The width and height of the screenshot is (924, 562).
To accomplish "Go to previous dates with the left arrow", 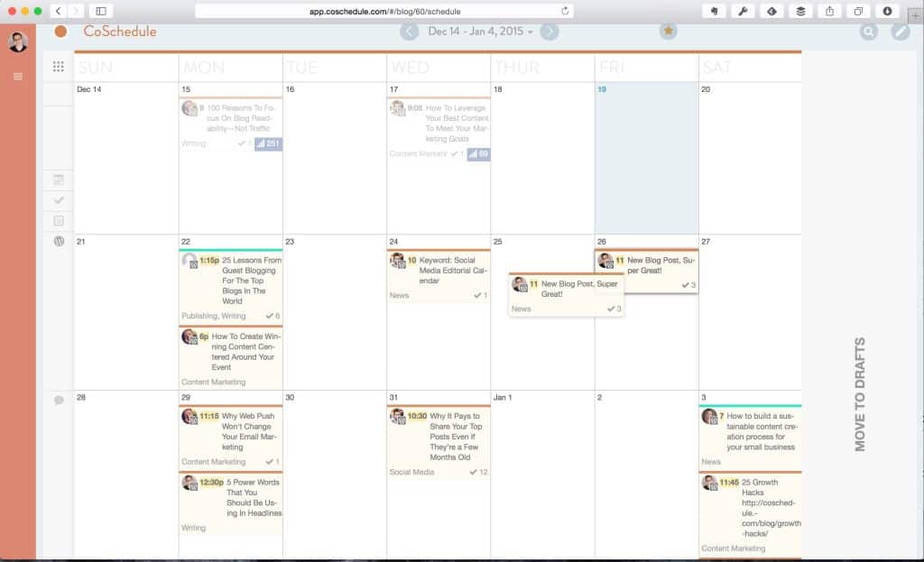I will click(x=411, y=30).
